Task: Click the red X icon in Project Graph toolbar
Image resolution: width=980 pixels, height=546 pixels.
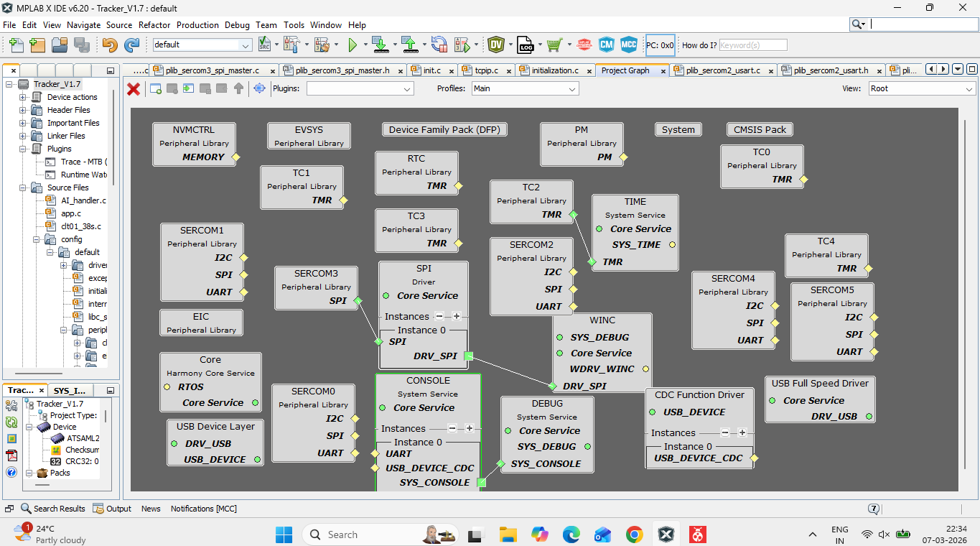Action: [134, 89]
